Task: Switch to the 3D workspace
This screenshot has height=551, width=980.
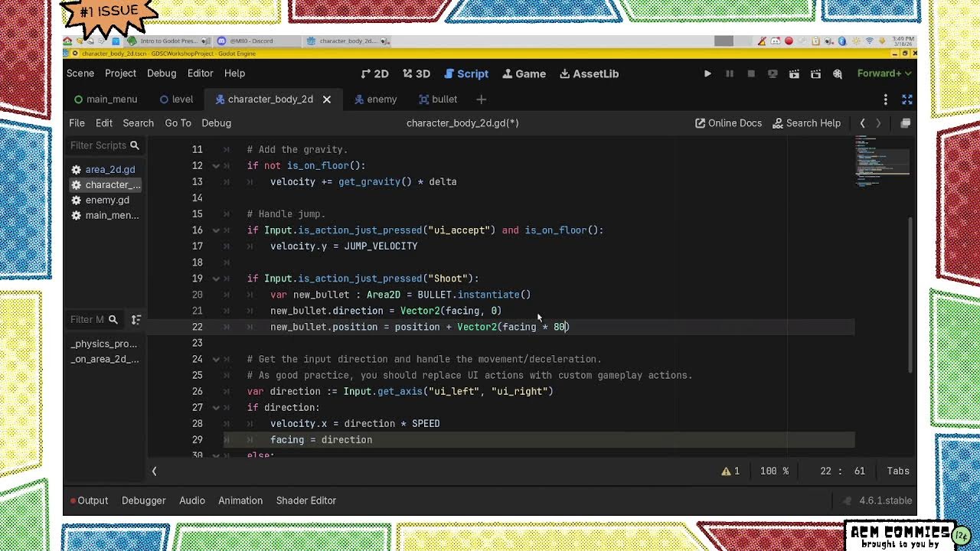Action: tap(416, 73)
